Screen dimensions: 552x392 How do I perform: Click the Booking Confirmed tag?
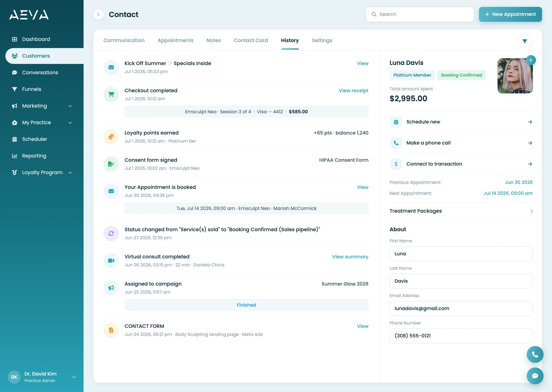point(461,75)
